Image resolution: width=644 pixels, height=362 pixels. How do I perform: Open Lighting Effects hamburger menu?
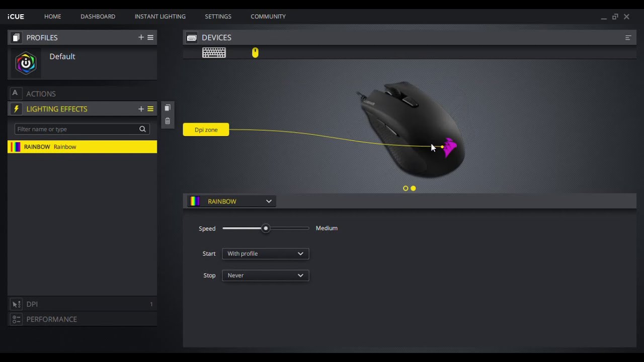coord(150,109)
